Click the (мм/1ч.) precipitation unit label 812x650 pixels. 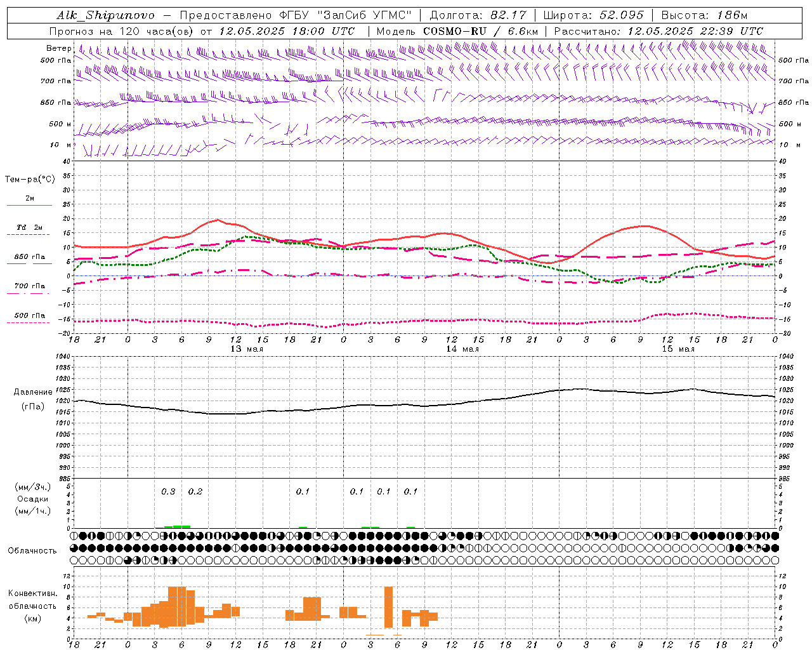pyautogui.click(x=33, y=511)
